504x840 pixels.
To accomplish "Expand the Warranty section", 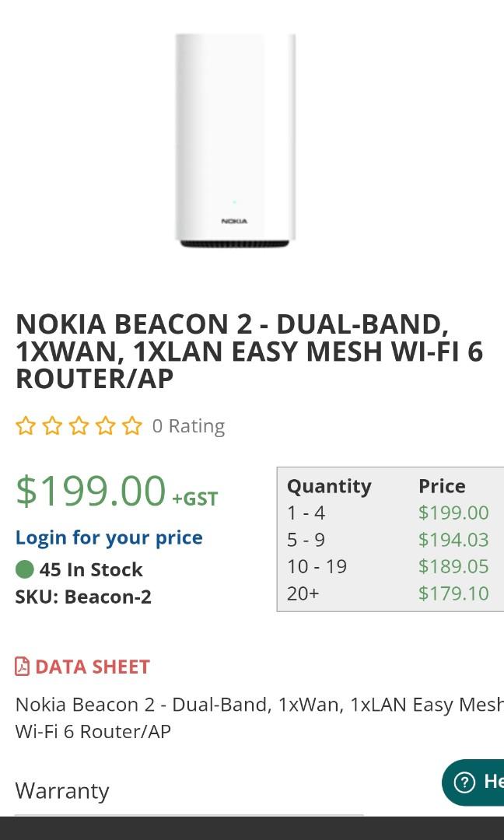I will coord(61,790).
